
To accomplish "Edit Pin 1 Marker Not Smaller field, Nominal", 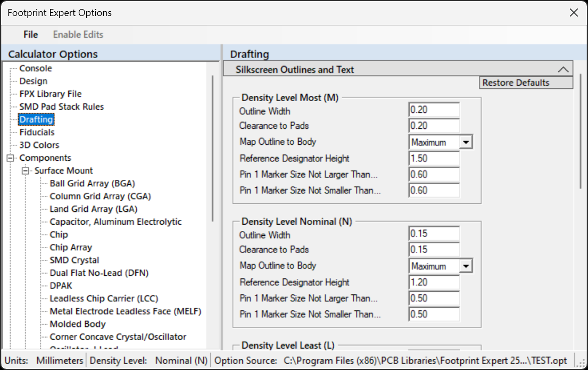I will pyautogui.click(x=434, y=314).
